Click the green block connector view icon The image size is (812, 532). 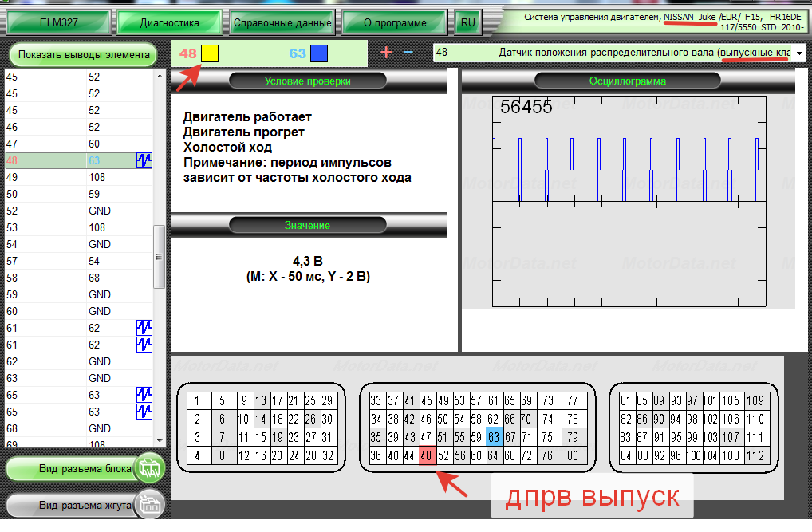click(x=149, y=468)
